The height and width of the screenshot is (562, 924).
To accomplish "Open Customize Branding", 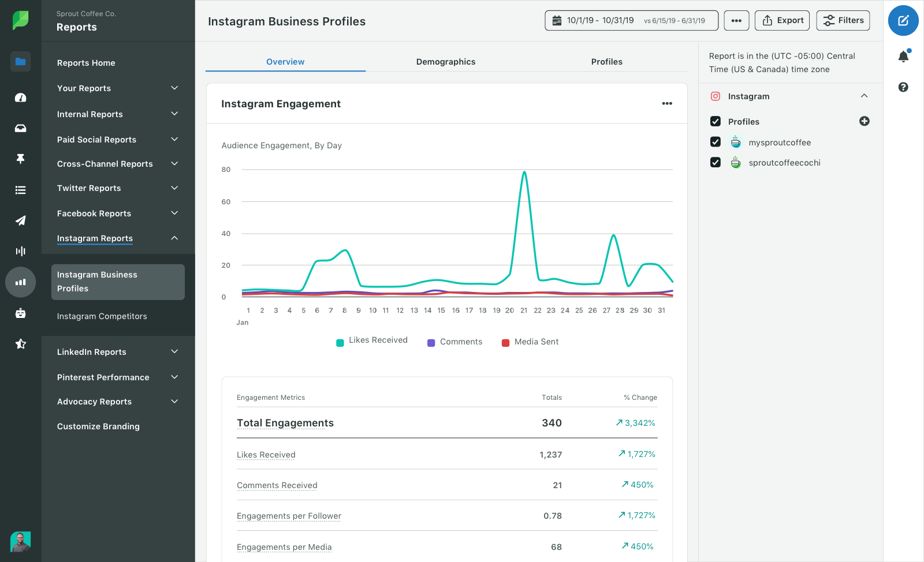I will (x=98, y=426).
